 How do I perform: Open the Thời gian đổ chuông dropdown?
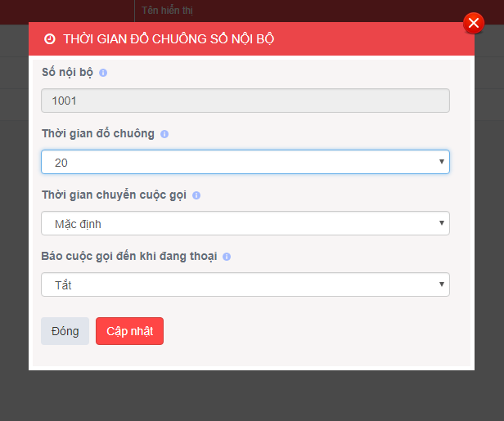coord(245,162)
